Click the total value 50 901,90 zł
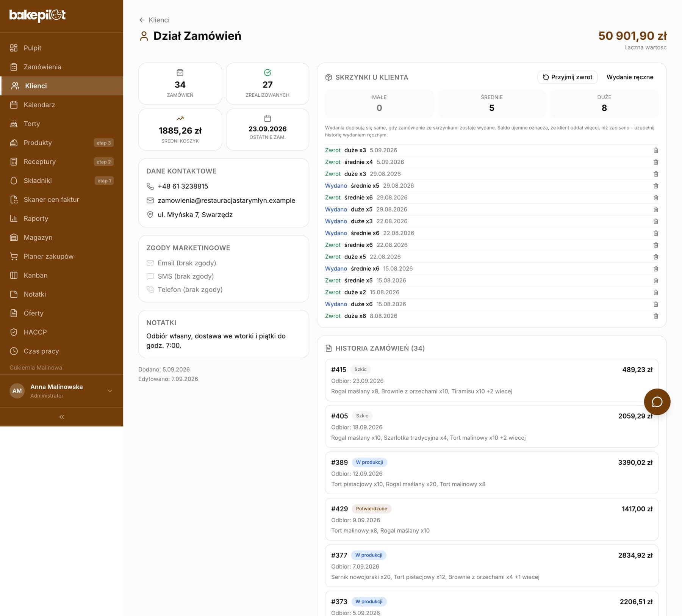Image resolution: width=682 pixels, height=616 pixels. [632, 36]
